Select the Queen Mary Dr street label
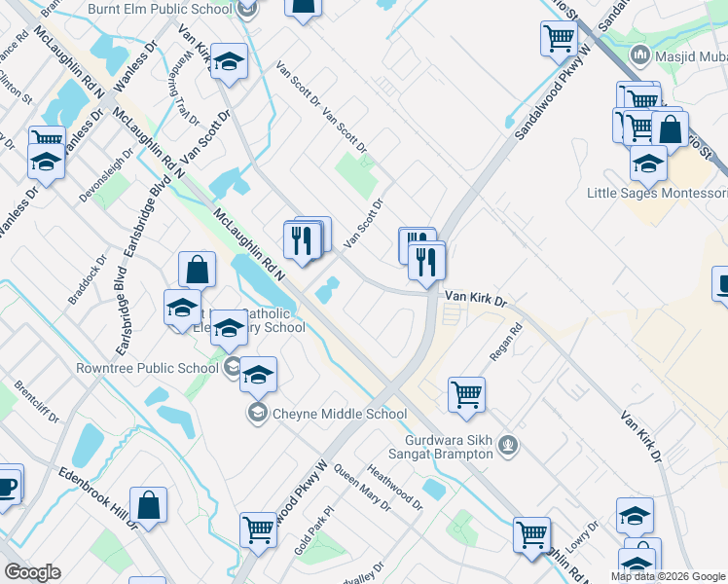728x584 pixels. 363,488
